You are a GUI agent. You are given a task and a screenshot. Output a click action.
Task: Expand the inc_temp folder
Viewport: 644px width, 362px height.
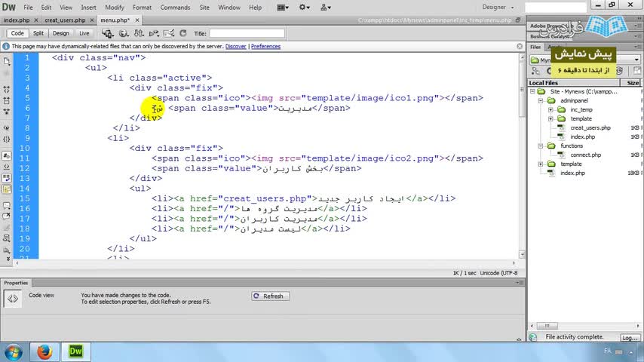(x=550, y=109)
